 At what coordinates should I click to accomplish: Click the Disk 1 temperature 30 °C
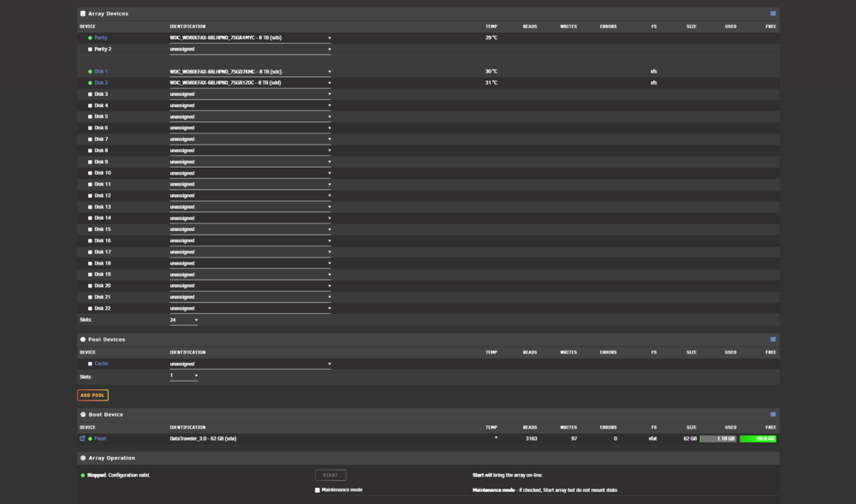(491, 72)
